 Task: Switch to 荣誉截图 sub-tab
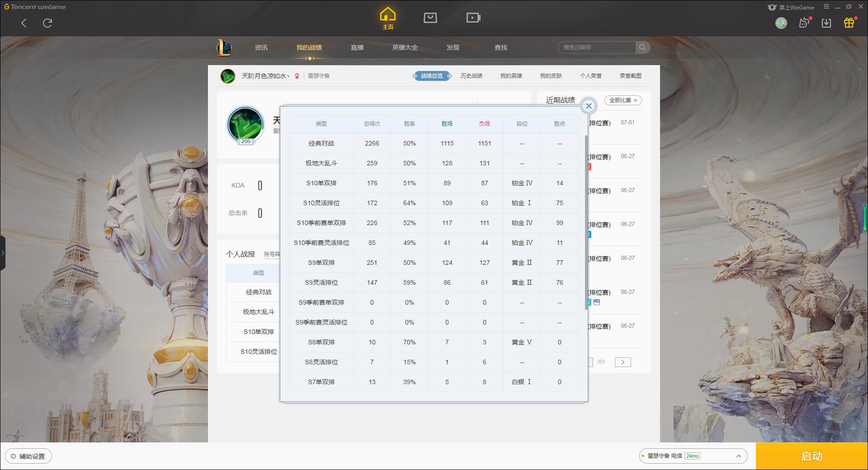tap(631, 76)
